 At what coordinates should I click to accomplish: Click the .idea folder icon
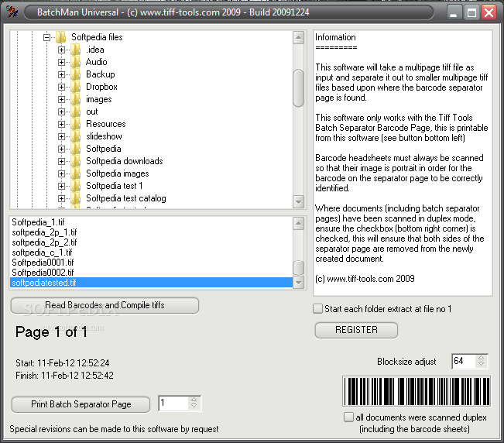[x=75, y=50]
